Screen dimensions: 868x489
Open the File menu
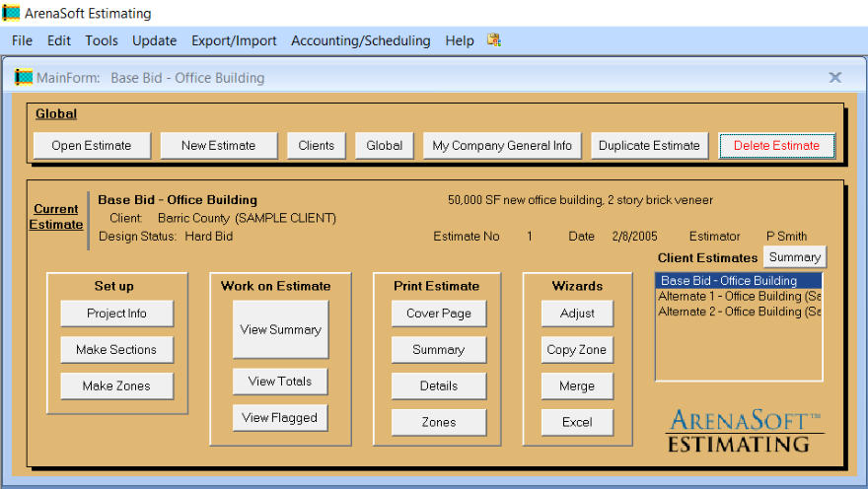click(x=22, y=41)
